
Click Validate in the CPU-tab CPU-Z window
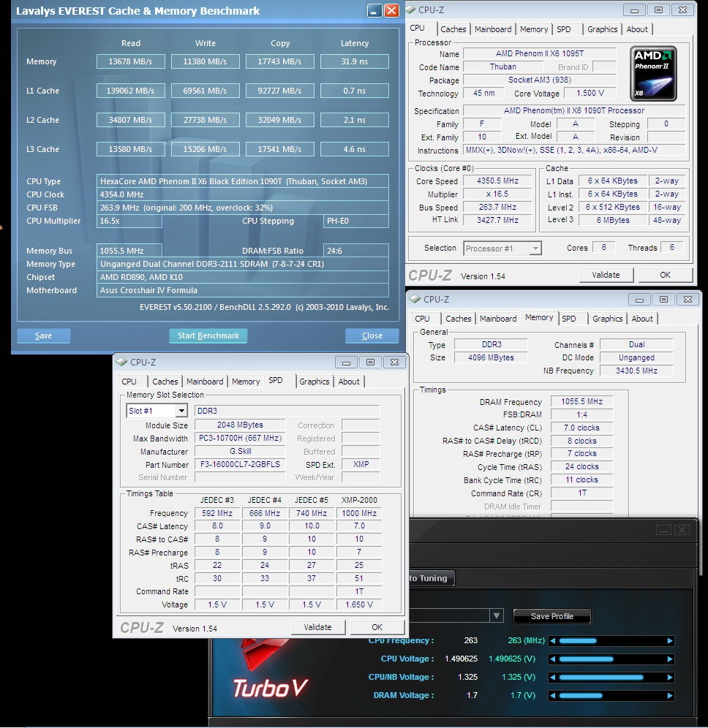(606, 275)
